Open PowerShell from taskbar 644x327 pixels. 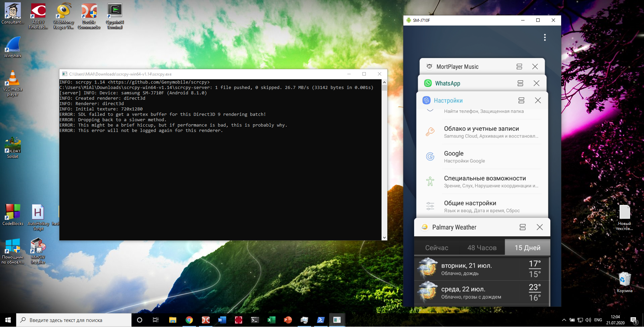click(x=320, y=320)
